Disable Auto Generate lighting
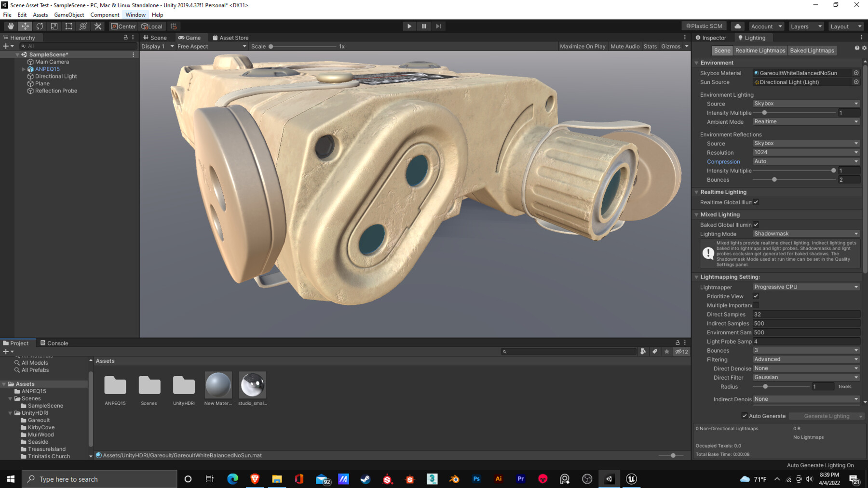This screenshot has height=488, width=868. pyautogui.click(x=744, y=416)
